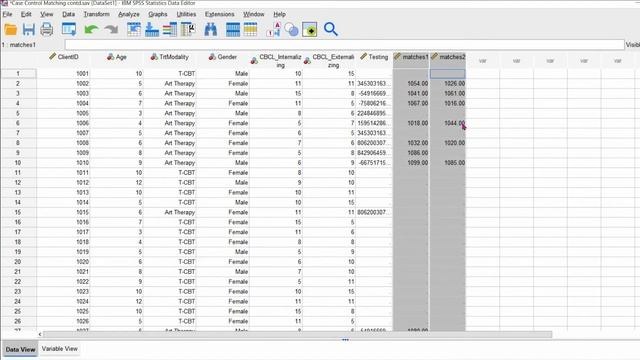640x360 pixels.
Task: Click the horizontal scrollbar under the data grid
Action: pyautogui.click(x=298, y=334)
